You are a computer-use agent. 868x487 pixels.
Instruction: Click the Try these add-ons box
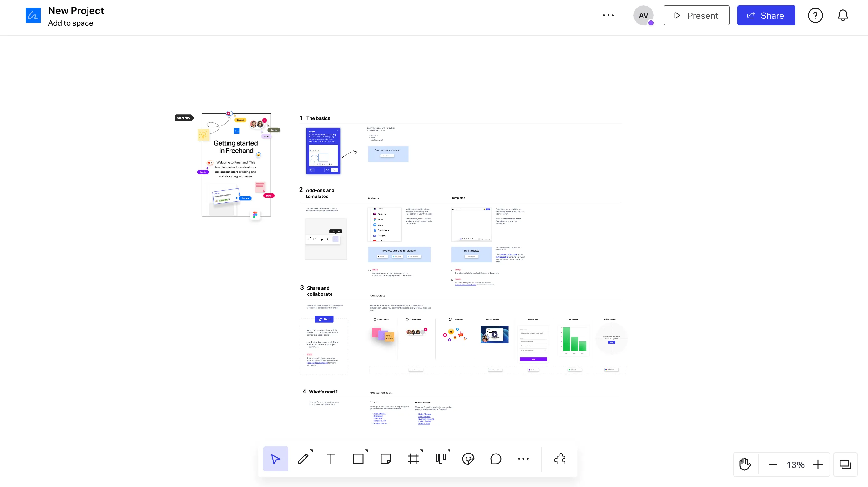(399, 254)
